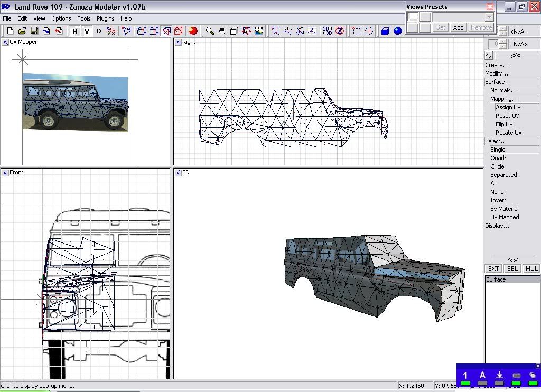541x392 pixels.
Task: Toggle the MUL mode button
Action: (x=531, y=269)
